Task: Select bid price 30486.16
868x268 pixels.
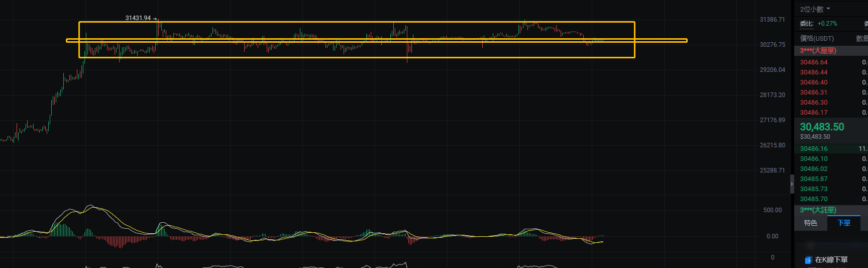Action: tap(814, 149)
